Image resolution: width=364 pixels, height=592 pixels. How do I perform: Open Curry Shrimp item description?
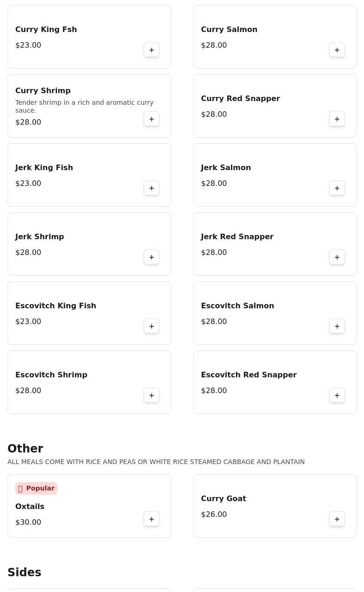pos(84,106)
